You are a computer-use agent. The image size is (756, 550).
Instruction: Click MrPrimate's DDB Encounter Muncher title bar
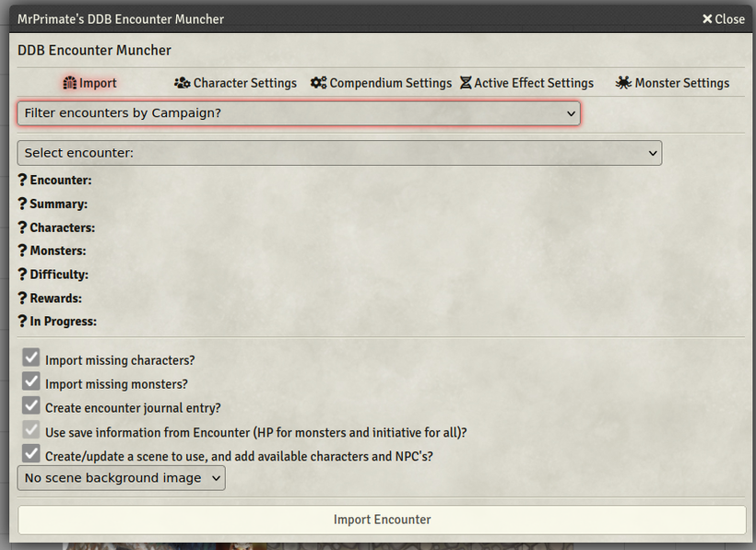point(381,18)
